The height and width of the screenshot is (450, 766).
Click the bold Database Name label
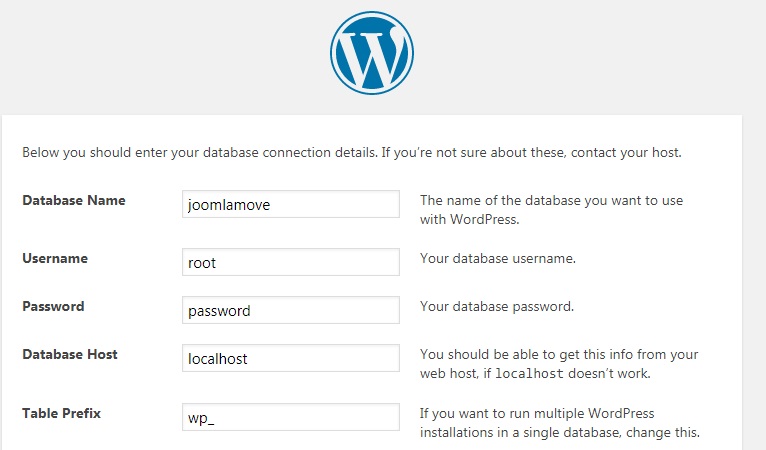(x=74, y=200)
